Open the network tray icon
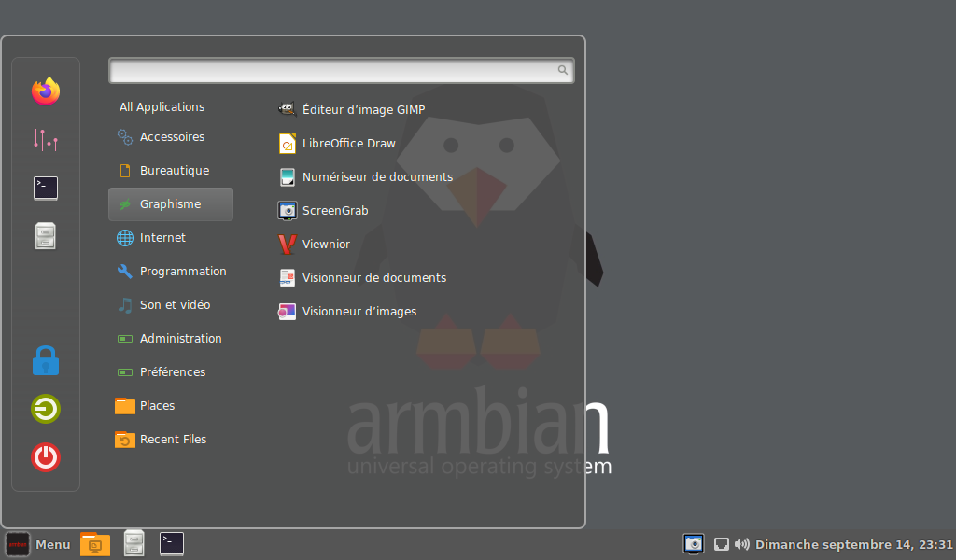Viewport: 956px width, 560px height. pyautogui.click(x=722, y=544)
